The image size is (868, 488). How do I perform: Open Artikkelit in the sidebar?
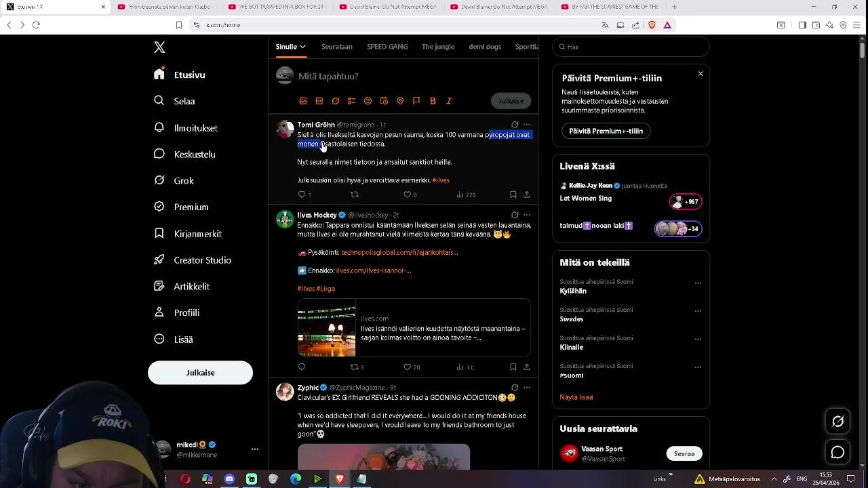(182, 286)
